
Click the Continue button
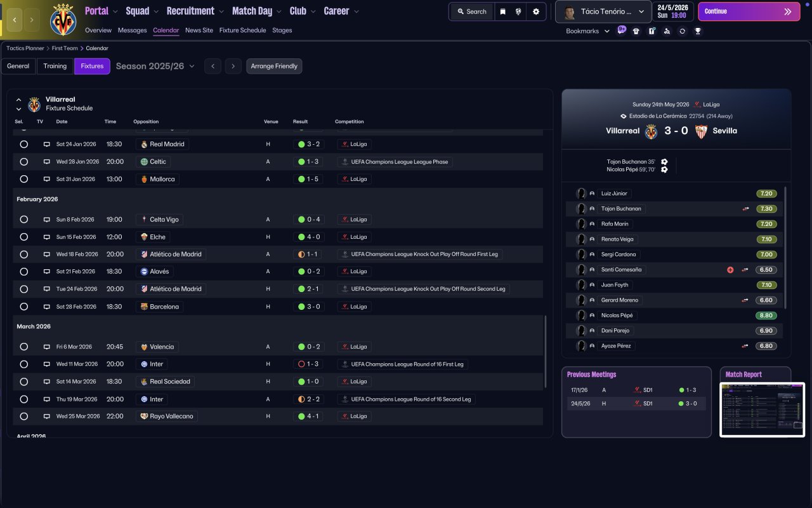coord(749,11)
